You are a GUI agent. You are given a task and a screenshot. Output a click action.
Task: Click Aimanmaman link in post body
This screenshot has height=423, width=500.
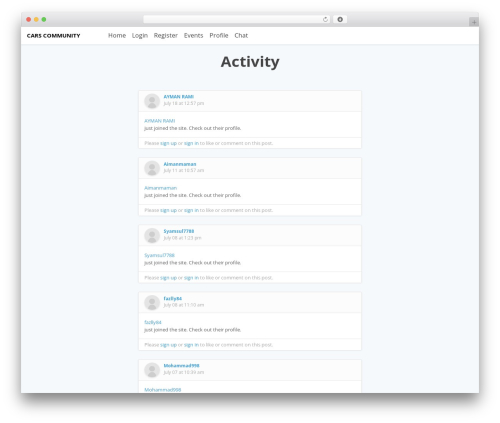[x=160, y=188]
